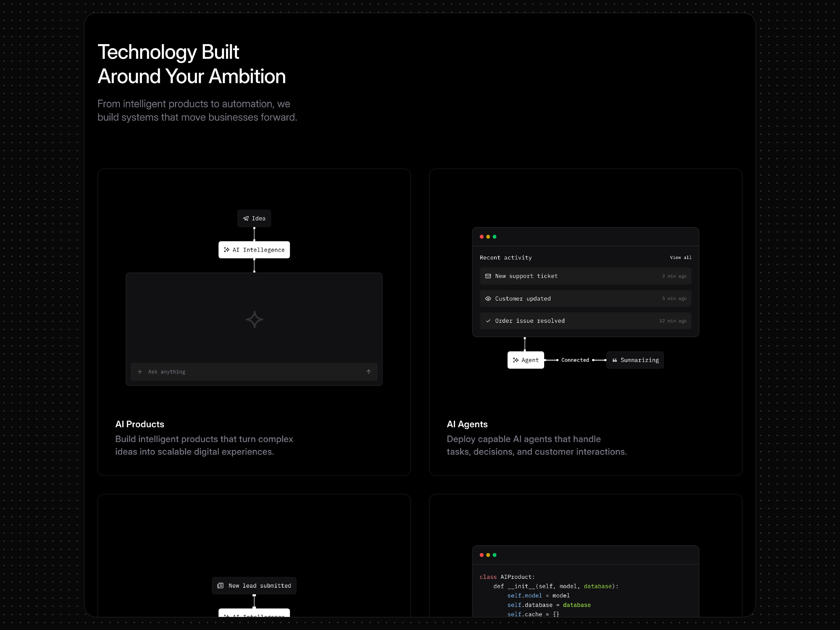Click the yellow dot in the code window
This screenshot has height=630, width=840.
488,555
